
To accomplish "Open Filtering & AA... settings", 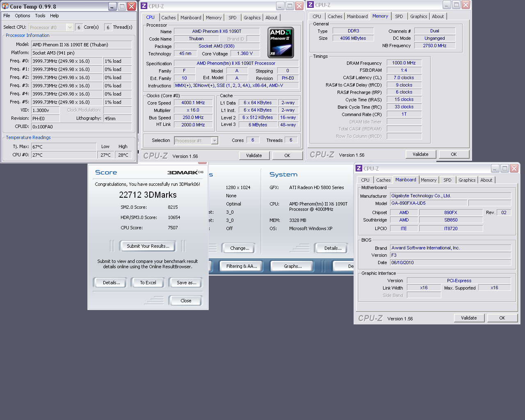I will tap(242, 266).
